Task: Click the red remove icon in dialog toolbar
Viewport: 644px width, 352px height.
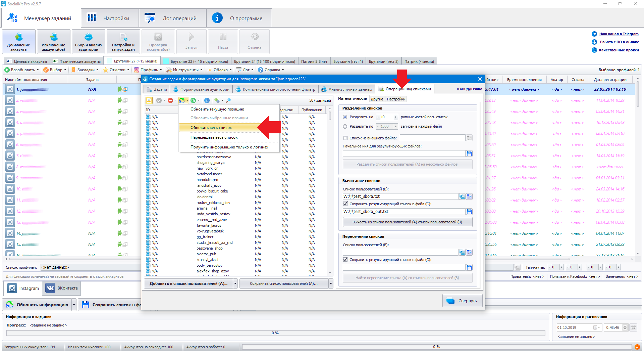Action: pos(170,100)
